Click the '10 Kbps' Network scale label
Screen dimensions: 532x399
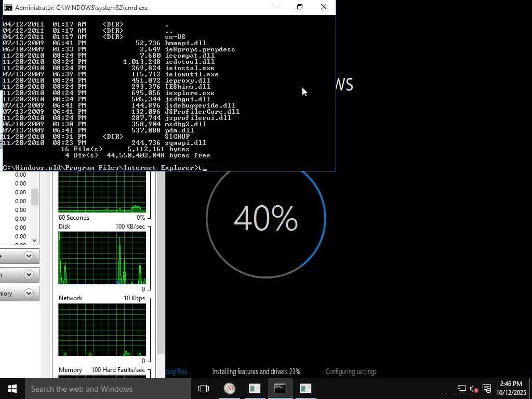pos(134,298)
